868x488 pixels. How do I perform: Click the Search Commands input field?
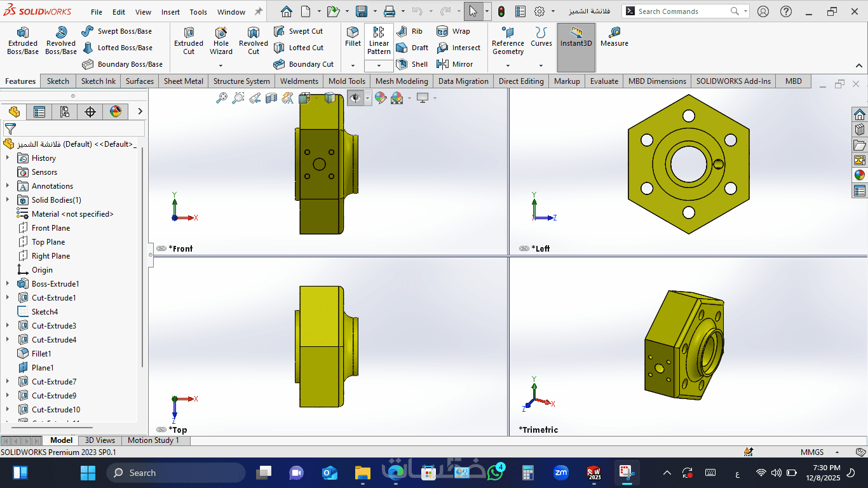point(683,11)
